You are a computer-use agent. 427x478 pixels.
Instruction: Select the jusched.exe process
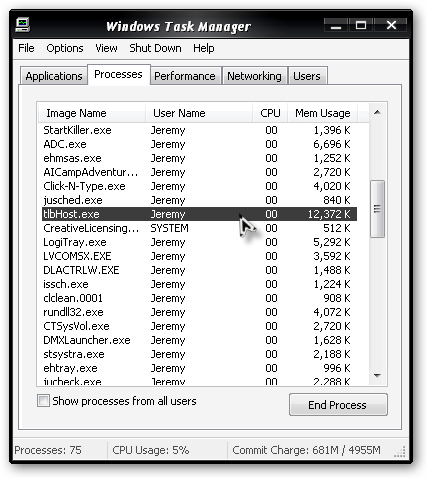[199, 200]
